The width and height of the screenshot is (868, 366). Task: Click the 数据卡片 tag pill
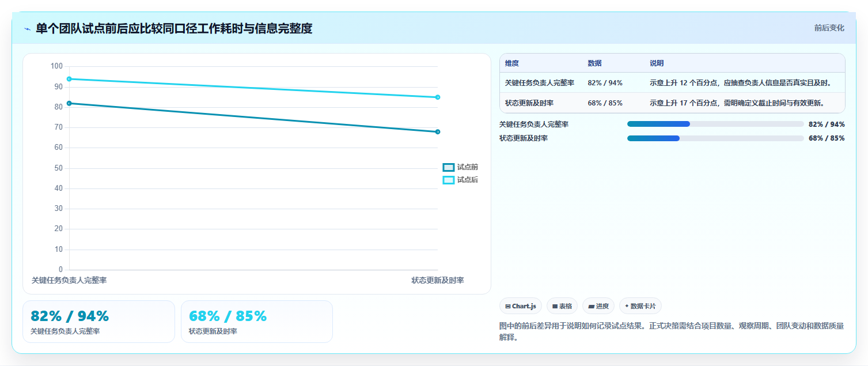click(x=640, y=306)
